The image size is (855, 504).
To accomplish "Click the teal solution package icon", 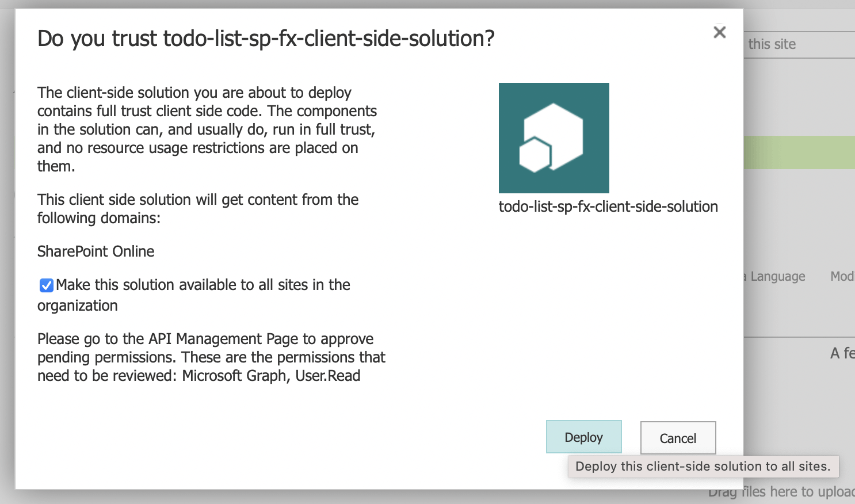I will tap(554, 138).
